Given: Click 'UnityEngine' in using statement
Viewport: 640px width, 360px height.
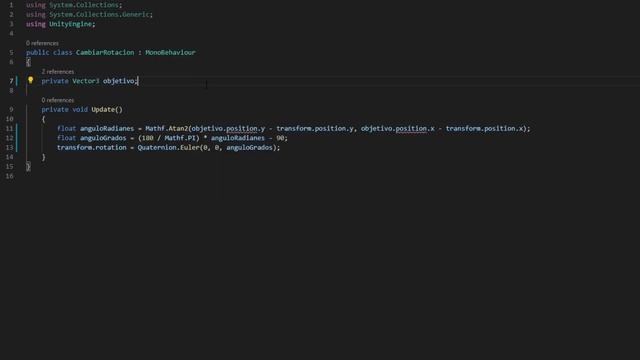Looking at the screenshot, I should (71, 24).
